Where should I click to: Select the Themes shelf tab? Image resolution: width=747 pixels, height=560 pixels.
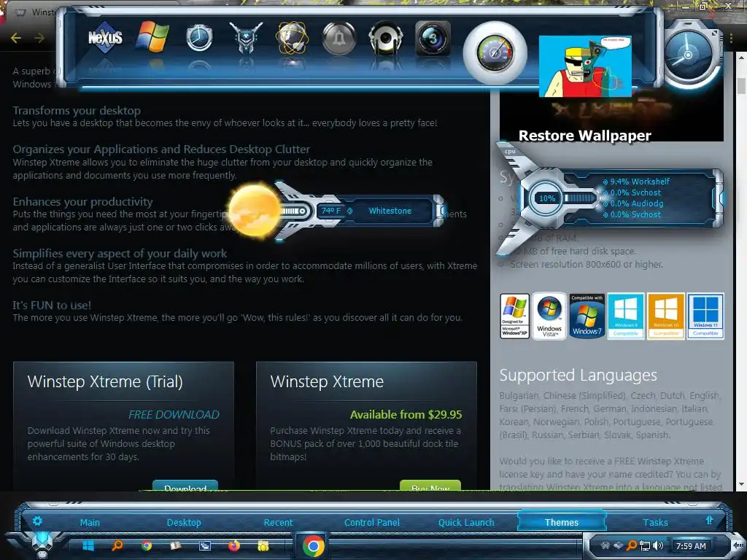pyautogui.click(x=561, y=522)
